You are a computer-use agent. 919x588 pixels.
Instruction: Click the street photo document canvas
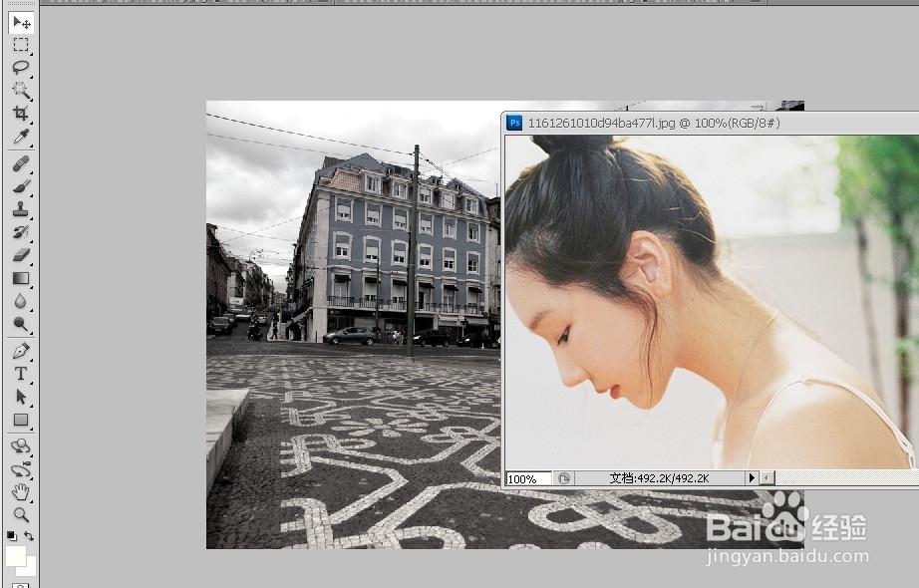click(354, 324)
